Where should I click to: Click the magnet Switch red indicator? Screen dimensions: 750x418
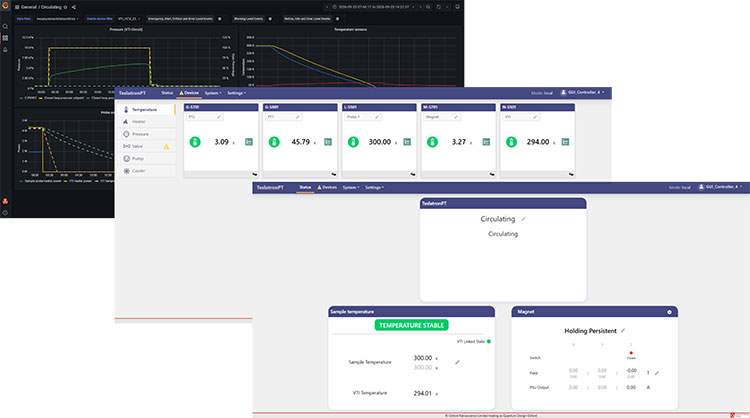point(631,353)
